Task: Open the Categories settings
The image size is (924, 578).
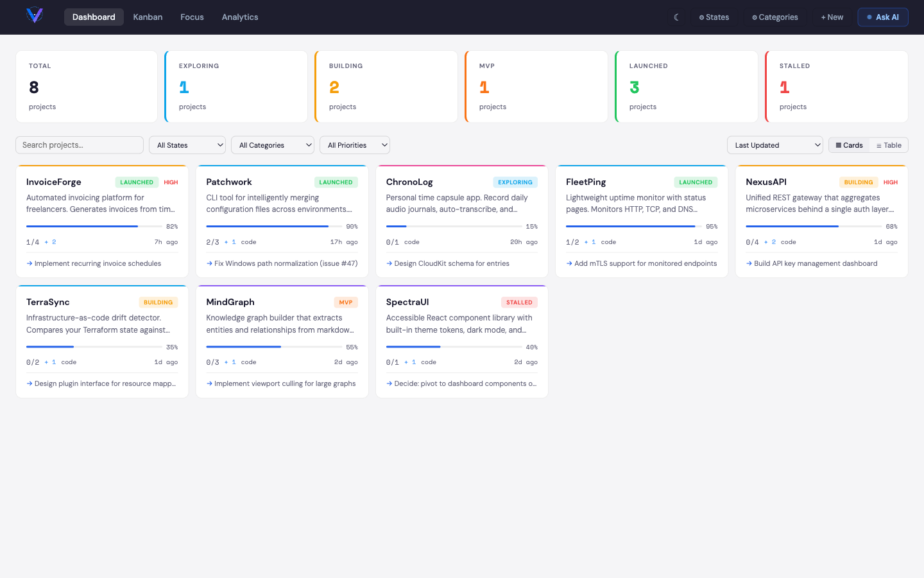Action: (x=774, y=17)
